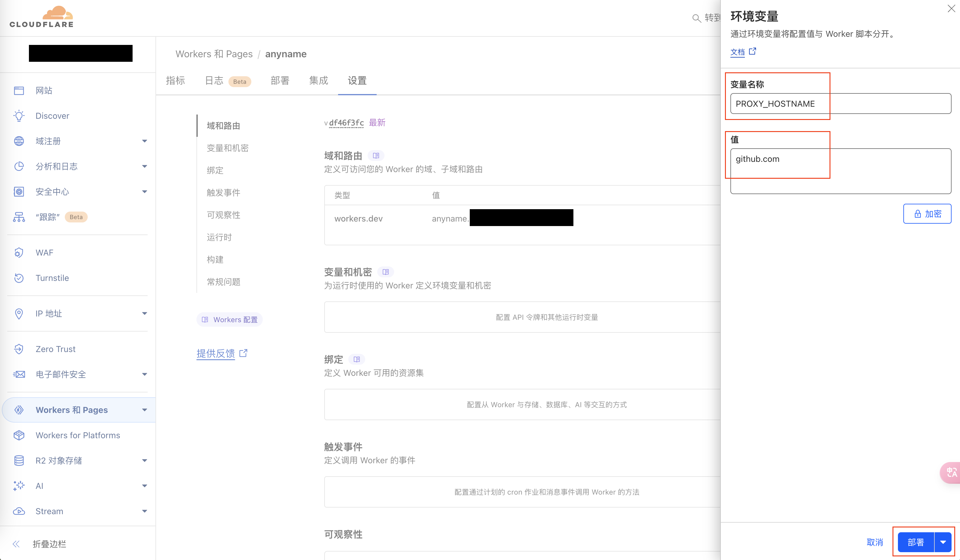Screen dimensions: 960x560
Task: Open the WAF sidebar icon
Action: tap(19, 252)
